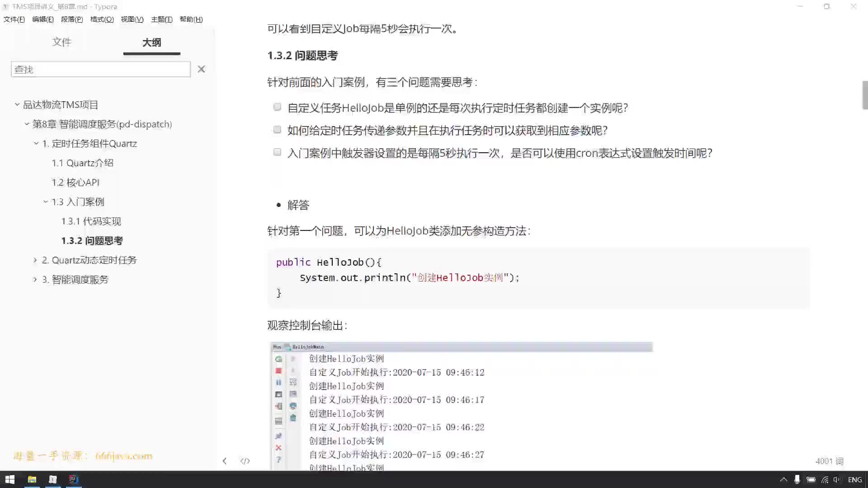The height and width of the screenshot is (488, 868).
Task: Go to outline item 1.3.1 代码实现
Action: 91,221
